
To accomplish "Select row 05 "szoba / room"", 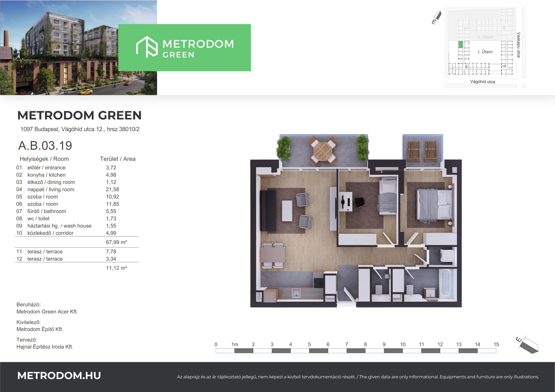I will [77, 197].
